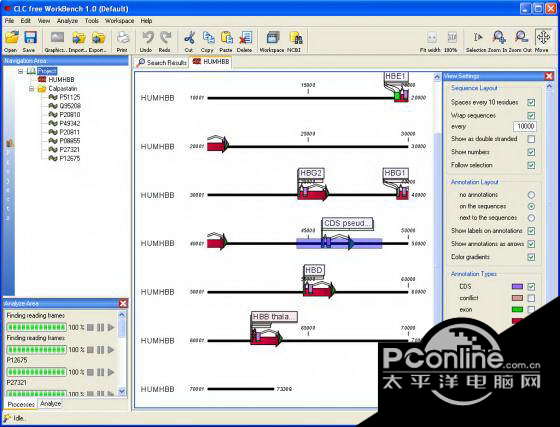Open the NCBI search icon
The width and height of the screenshot is (560, 427).
296,37
